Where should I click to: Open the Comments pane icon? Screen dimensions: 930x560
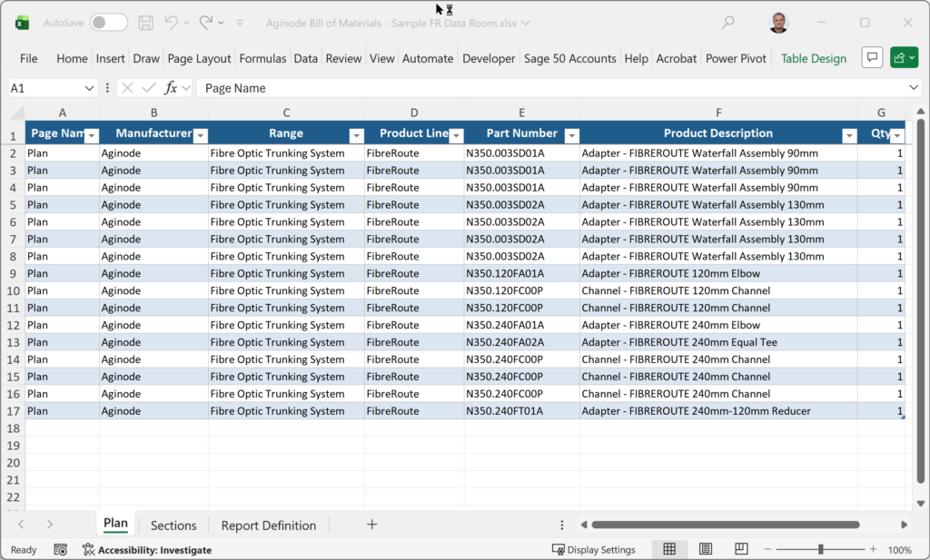pyautogui.click(x=872, y=57)
